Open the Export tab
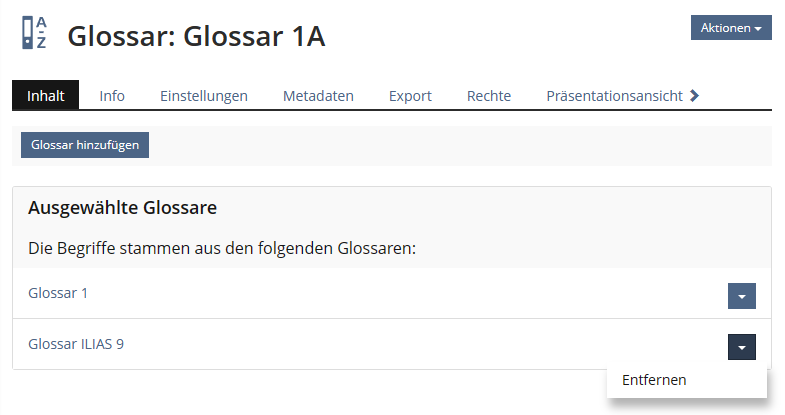 pyautogui.click(x=410, y=96)
